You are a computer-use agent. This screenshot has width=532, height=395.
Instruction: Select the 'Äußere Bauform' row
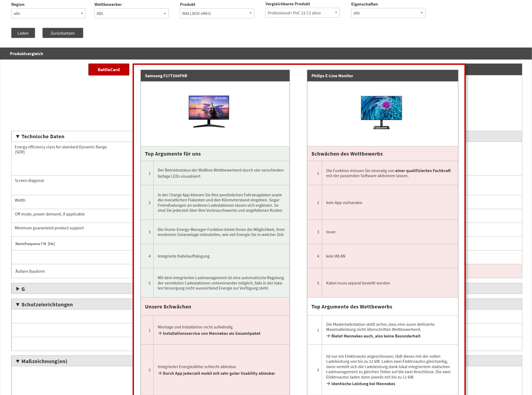(x=72, y=271)
